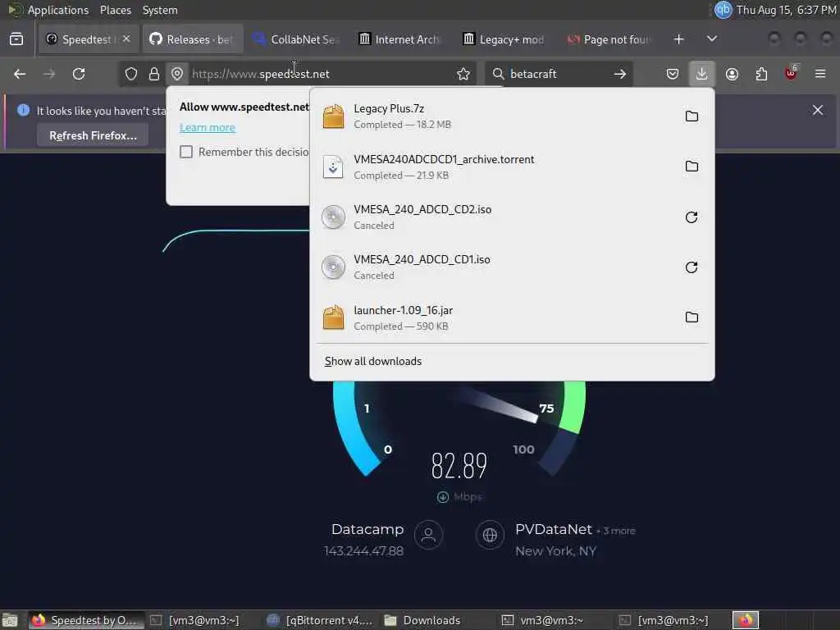Screen dimensions: 840x630
Task: Show Legacy Plus.7z in its folder
Action: 692,116
